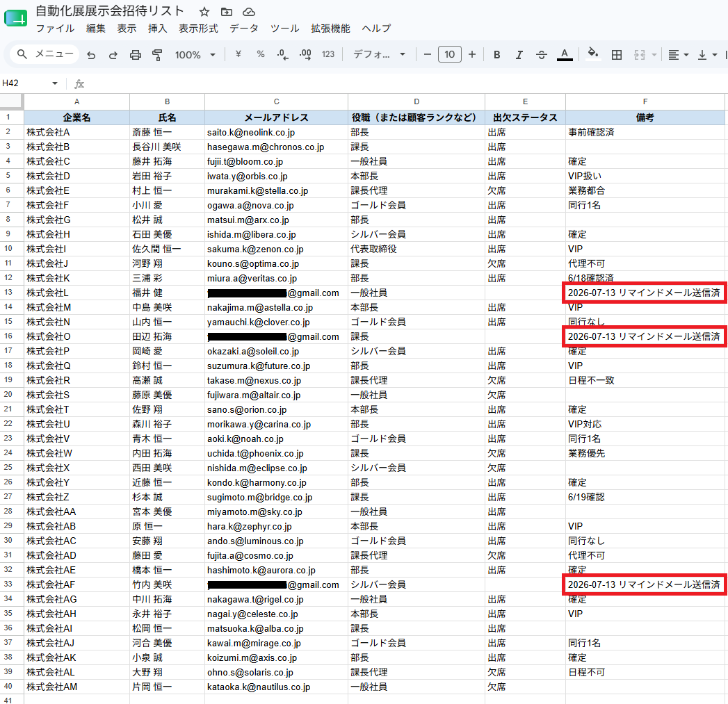Toggle bold formatting
728x704 pixels.
pos(496,55)
